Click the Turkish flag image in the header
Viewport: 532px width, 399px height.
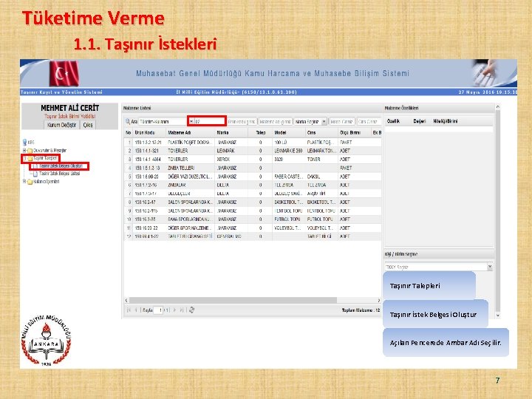point(64,74)
